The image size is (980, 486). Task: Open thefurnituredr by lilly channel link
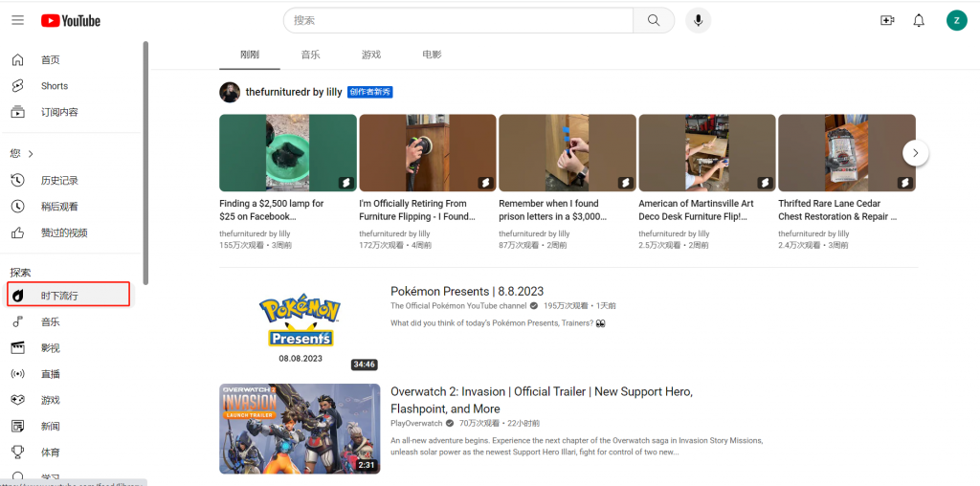click(x=294, y=93)
